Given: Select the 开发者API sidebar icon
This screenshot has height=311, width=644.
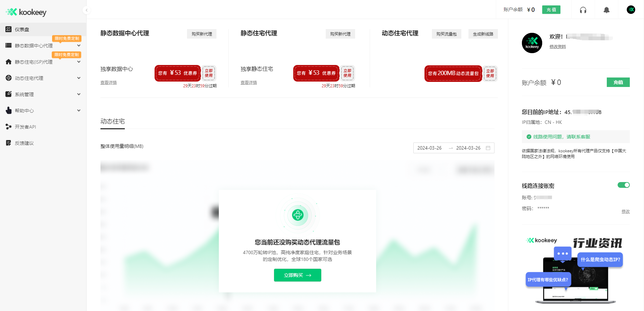Looking at the screenshot, I should click(8, 127).
